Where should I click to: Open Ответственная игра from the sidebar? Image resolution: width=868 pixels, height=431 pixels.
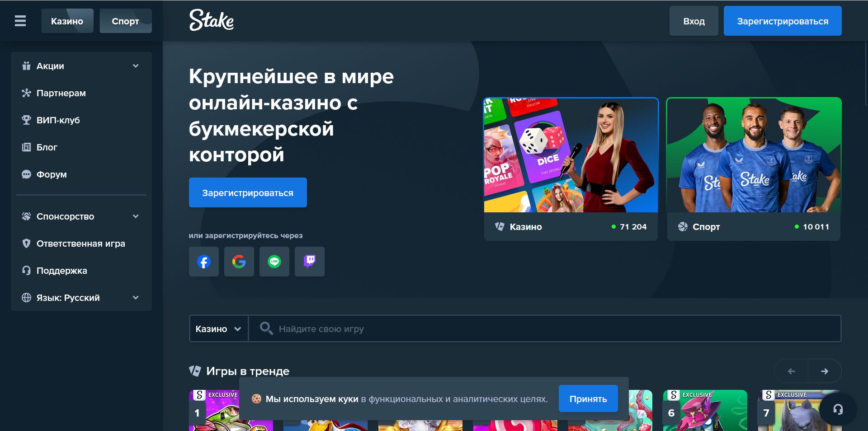80,243
